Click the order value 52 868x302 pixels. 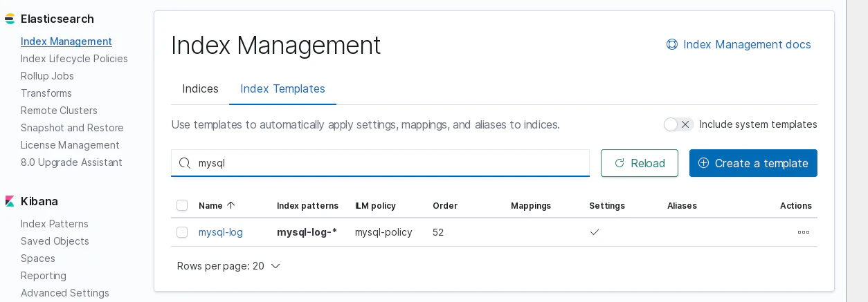(438, 232)
